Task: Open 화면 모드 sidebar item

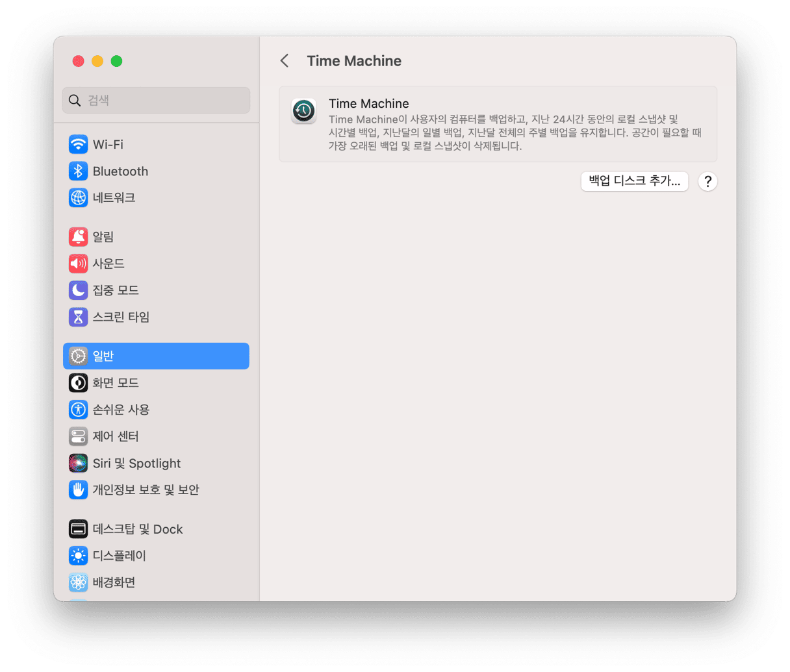Action: 116,383
